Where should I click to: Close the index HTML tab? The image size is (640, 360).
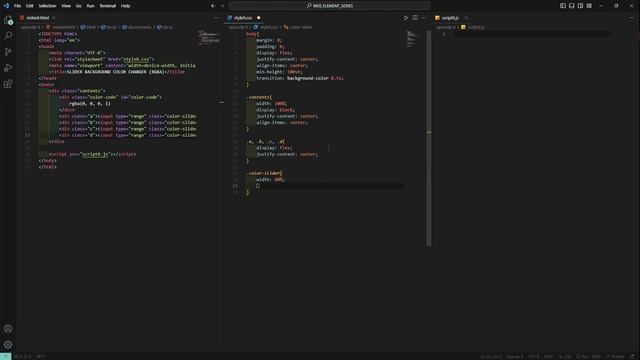point(53,18)
